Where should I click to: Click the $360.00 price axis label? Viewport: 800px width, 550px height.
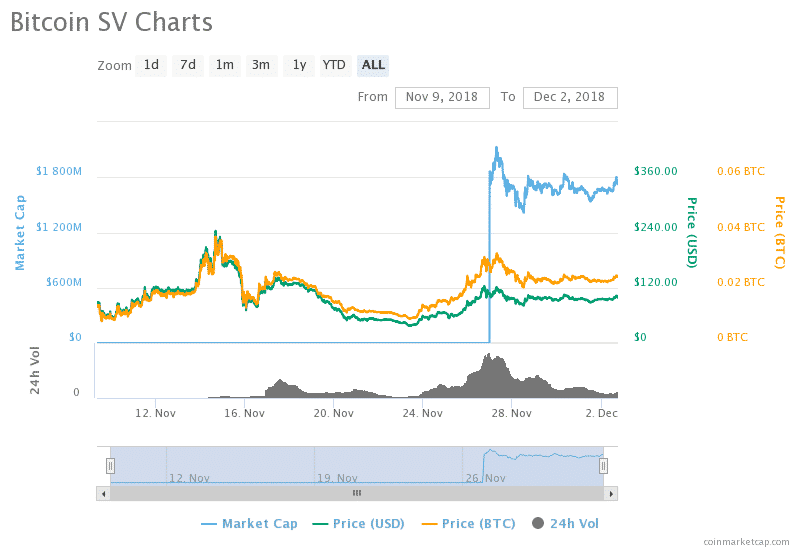tap(656, 171)
